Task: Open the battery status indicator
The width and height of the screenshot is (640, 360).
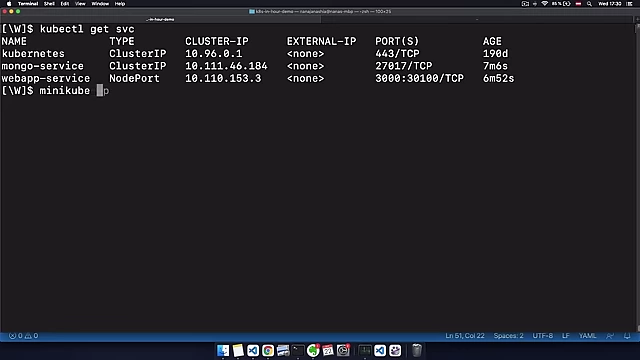Action: coord(561,4)
